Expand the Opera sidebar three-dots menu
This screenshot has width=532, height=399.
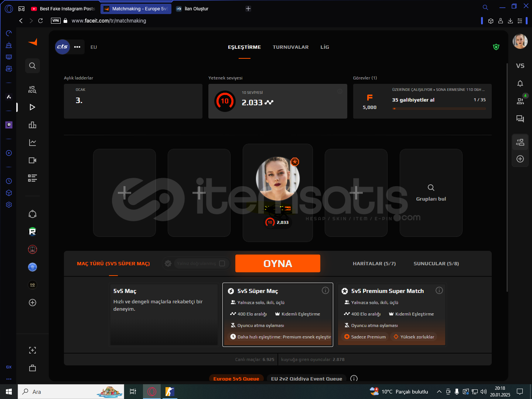click(9, 379)
